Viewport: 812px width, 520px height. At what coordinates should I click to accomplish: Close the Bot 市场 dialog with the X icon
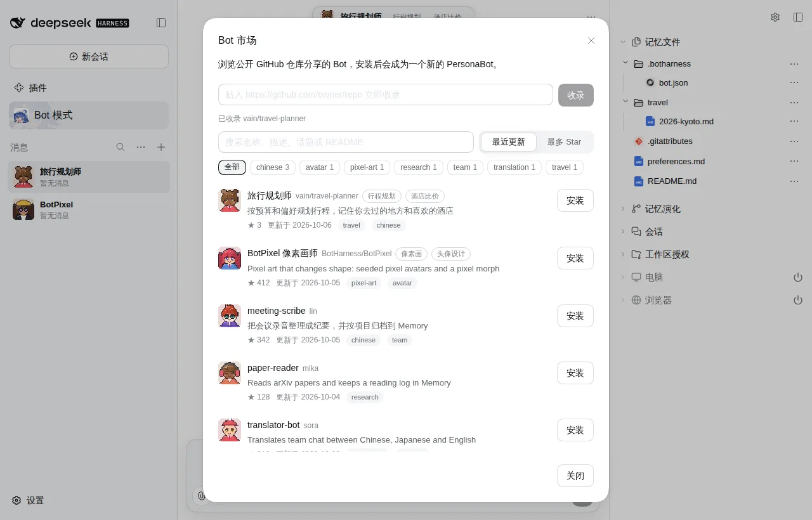(591, 41)
